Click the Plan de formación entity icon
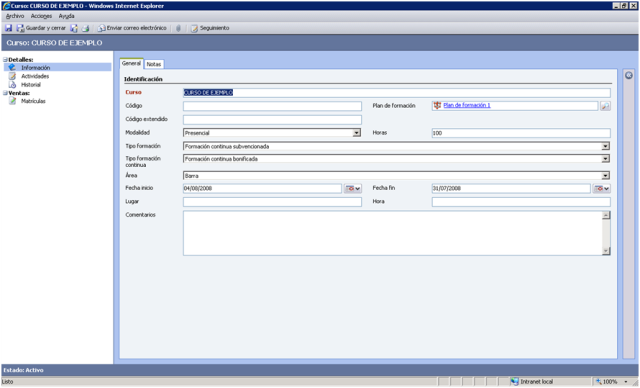Screen dimensions: 640x388 click(x=437, y=105)
